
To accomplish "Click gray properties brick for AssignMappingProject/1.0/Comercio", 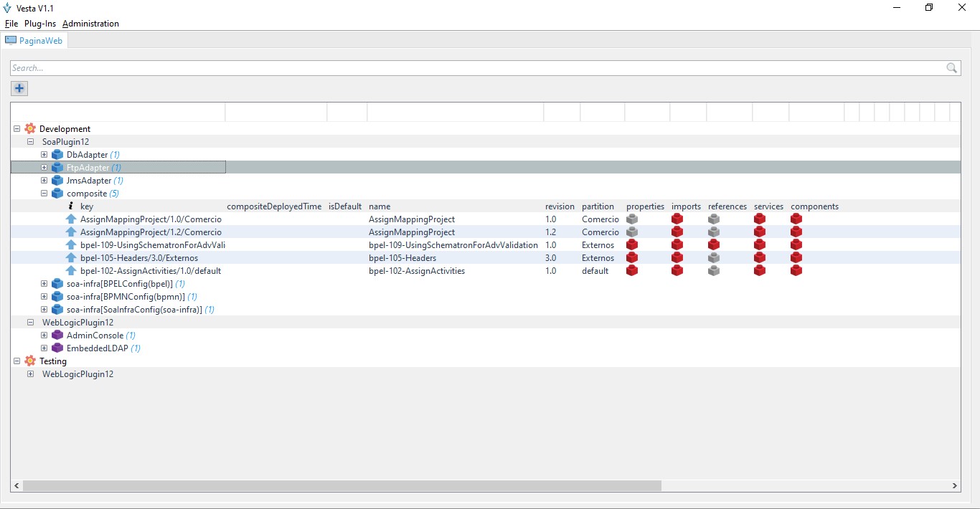I will click(632, 219).
